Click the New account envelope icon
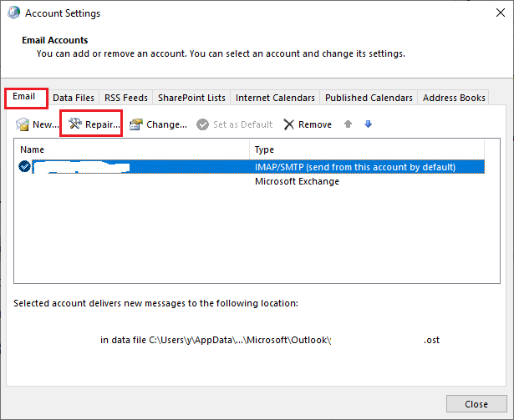The height and width of the screenshot is (420, 514). tap(23, 124)
